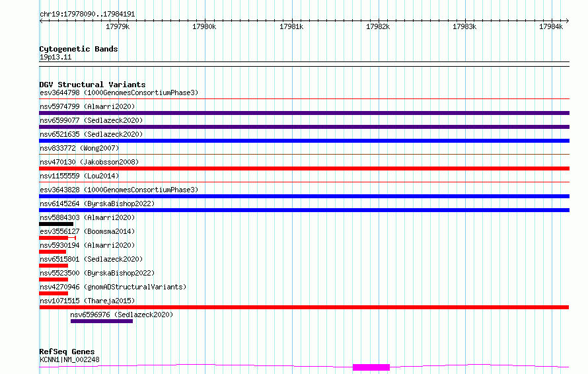Open the KCNN1|NM_002248 gene label
This screenshot has height=374, width=588.
pos(69,359)
